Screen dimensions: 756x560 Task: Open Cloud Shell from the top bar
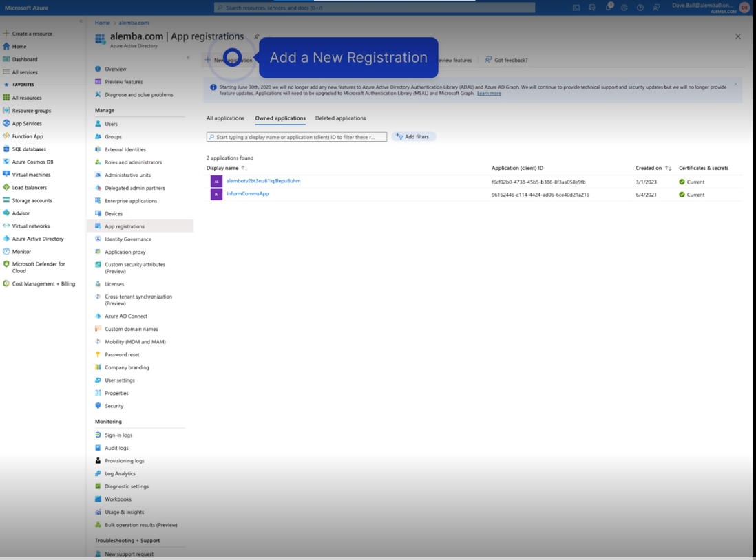[x=576, y=8]
